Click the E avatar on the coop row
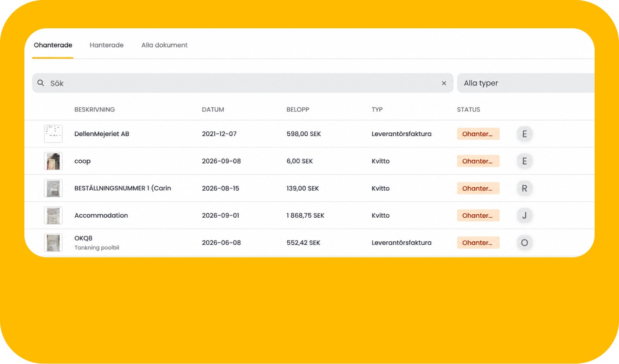This screenshot has width=619, height=364. [525, 161]
